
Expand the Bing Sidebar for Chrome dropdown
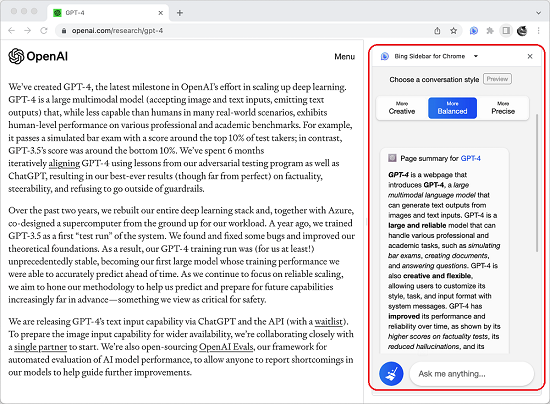click(x=476, y=56)
